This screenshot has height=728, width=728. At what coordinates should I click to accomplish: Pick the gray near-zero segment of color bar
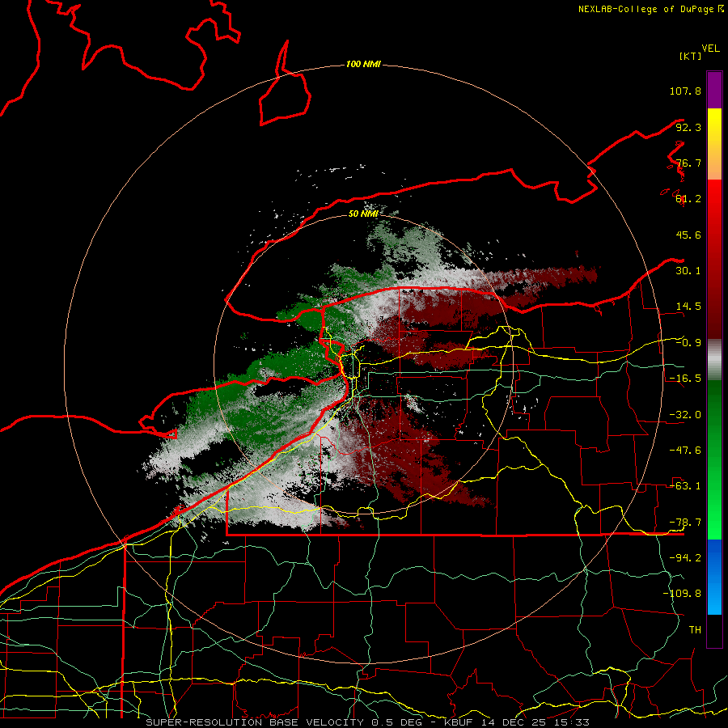tap(714, 359)
